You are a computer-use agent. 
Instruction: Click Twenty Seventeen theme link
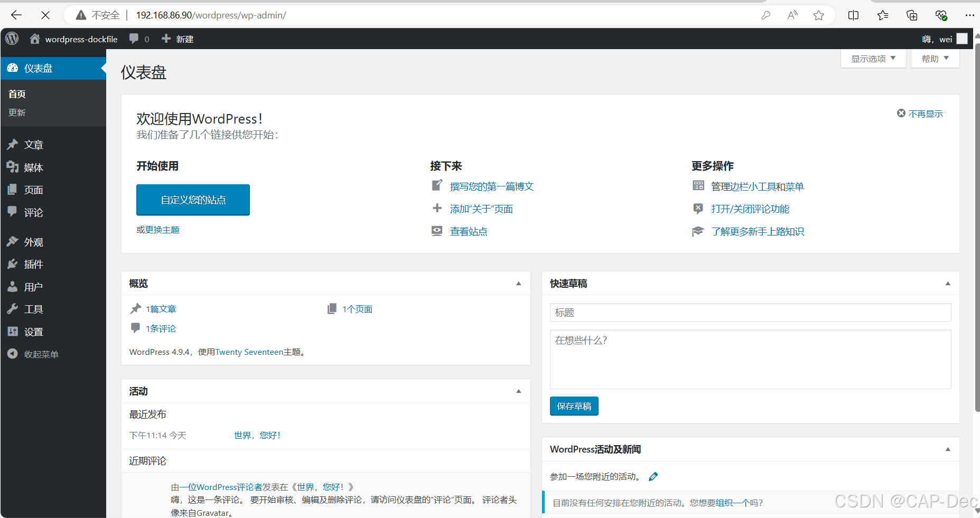[x=249, y=352]
